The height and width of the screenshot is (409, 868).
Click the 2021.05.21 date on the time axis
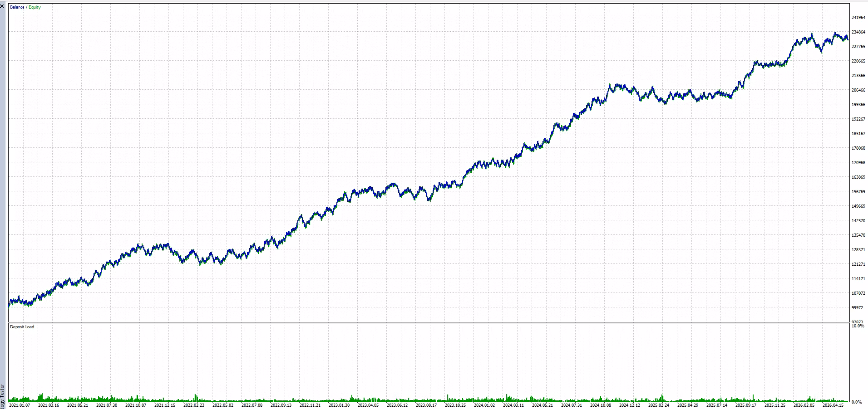[x=78, y=406]
